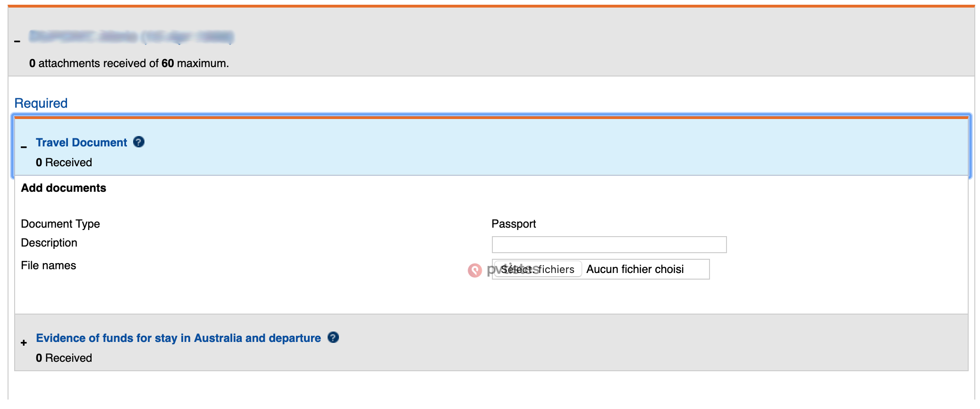980x409 pixels.
Task: Click the Required section heading
Action: click(41, 103)
